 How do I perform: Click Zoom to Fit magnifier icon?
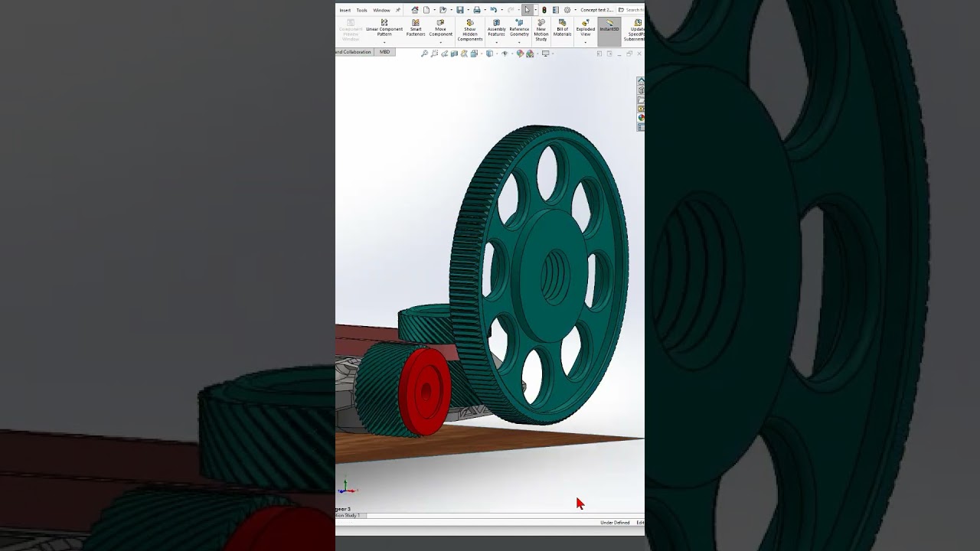[x=424, y=54]
